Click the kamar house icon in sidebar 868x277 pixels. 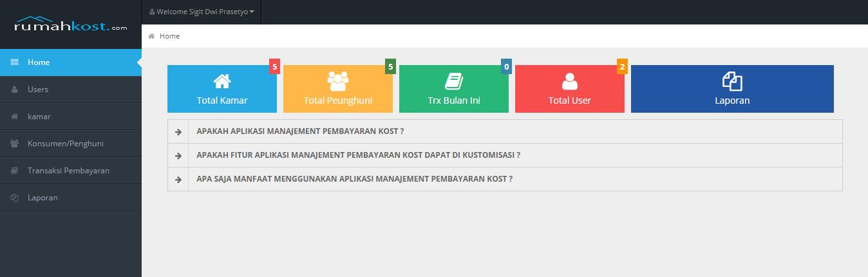coord(14,117)
